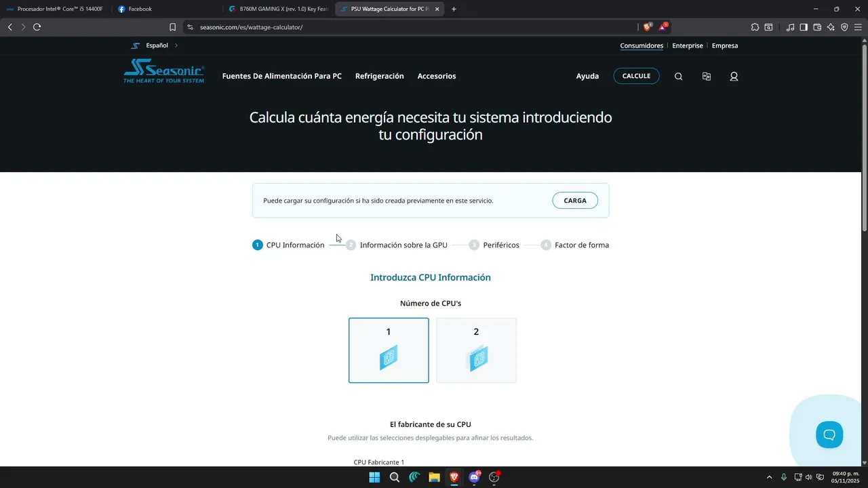Go to step 1 CPU Información
868x488 pixels.
(288, 245)
